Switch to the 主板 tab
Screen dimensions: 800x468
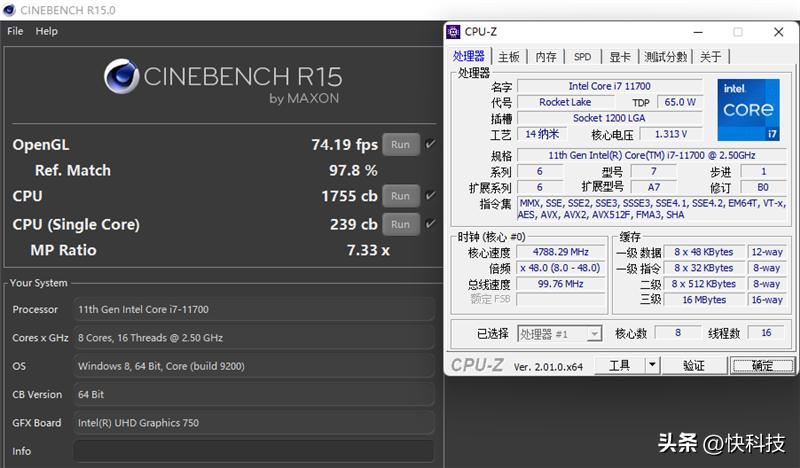click(x=509, y=57)
